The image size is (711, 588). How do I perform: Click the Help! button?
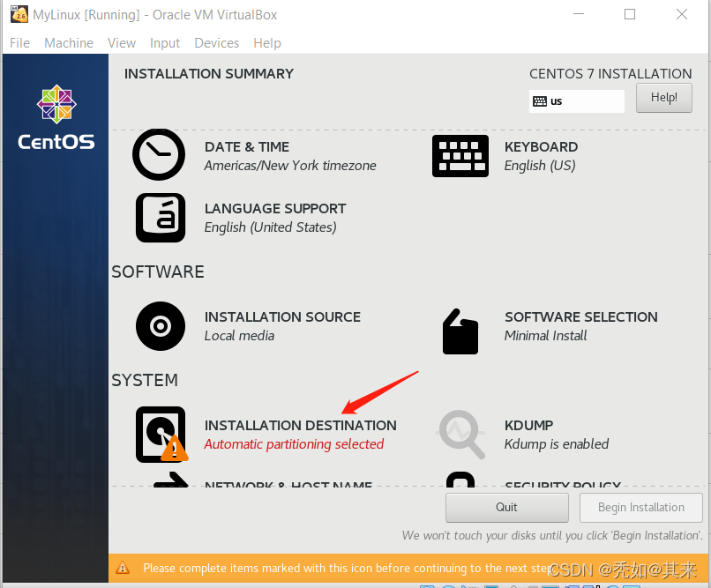coord(664,97)
